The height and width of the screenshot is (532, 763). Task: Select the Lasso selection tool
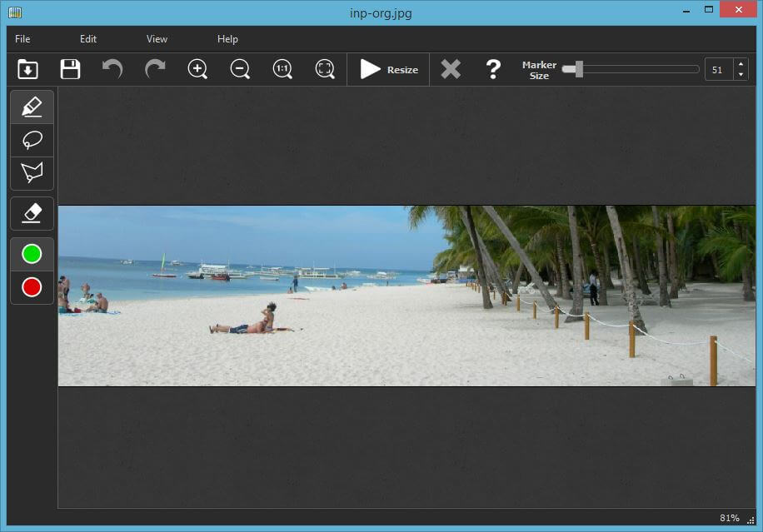32,140
